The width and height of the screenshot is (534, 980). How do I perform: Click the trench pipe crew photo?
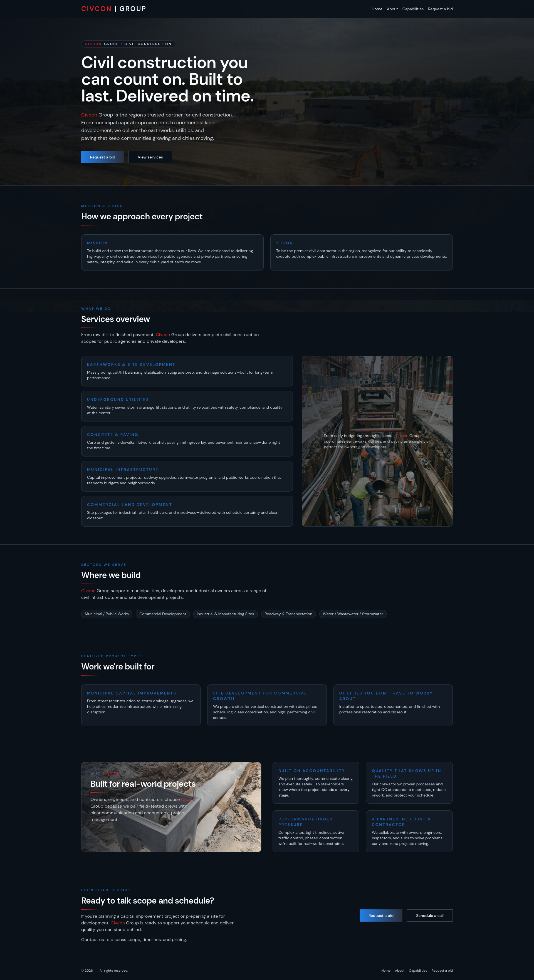[377, 441]
